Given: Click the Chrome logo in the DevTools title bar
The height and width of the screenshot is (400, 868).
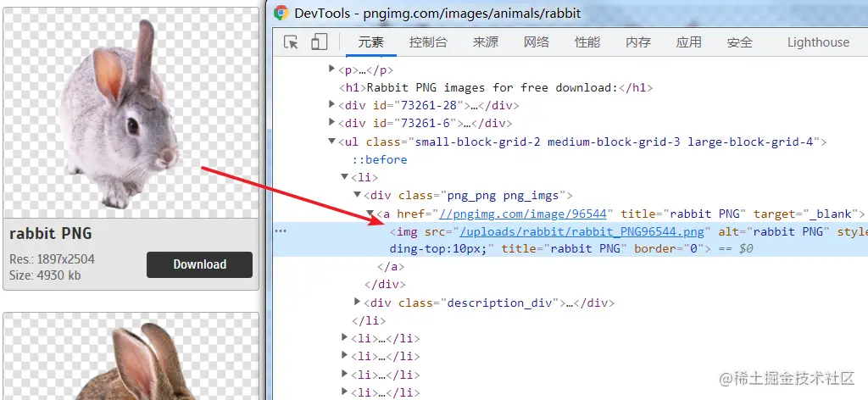Looking at the screenshot, I should click(281, 14).
